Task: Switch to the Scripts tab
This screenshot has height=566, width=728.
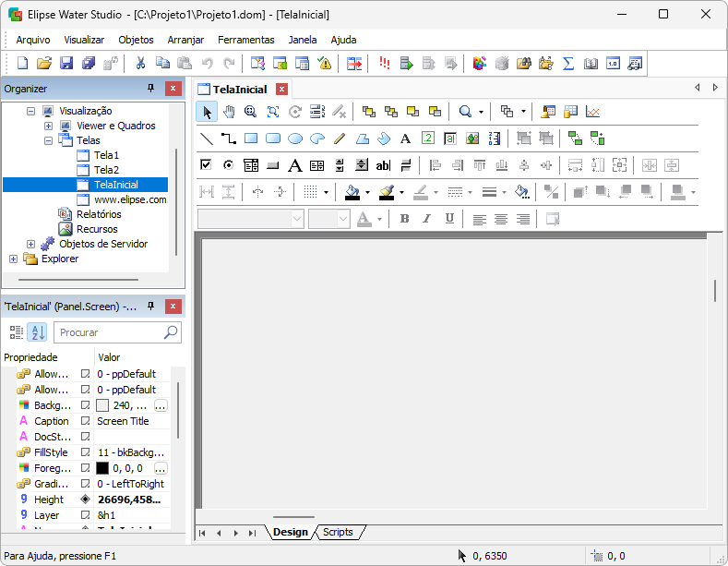Action: point(338,532)
